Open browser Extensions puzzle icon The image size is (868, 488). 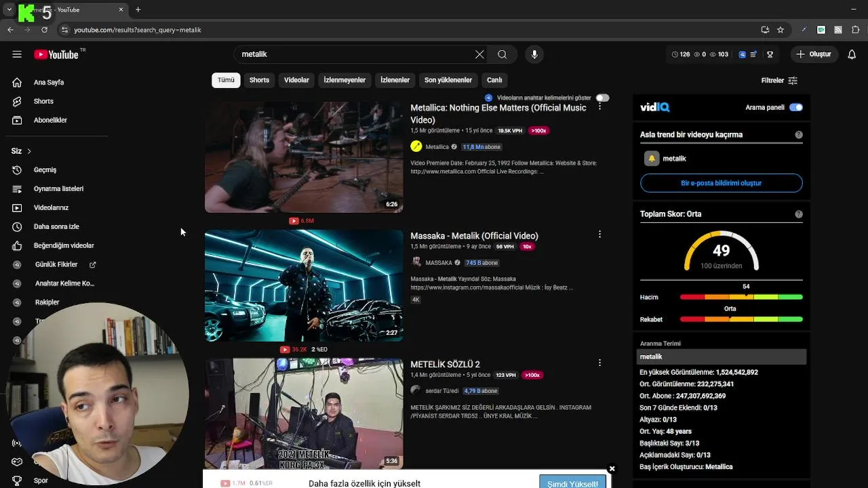[855, 30]
